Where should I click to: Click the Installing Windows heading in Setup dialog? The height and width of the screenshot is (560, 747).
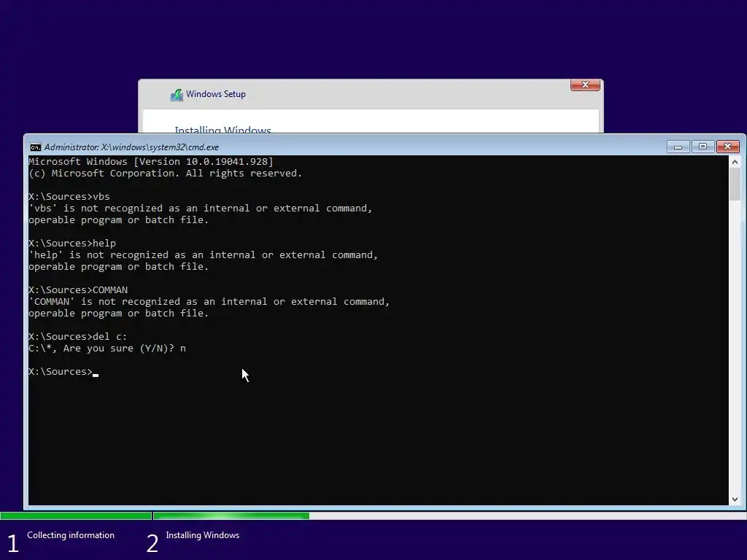(x=223, y=129)
